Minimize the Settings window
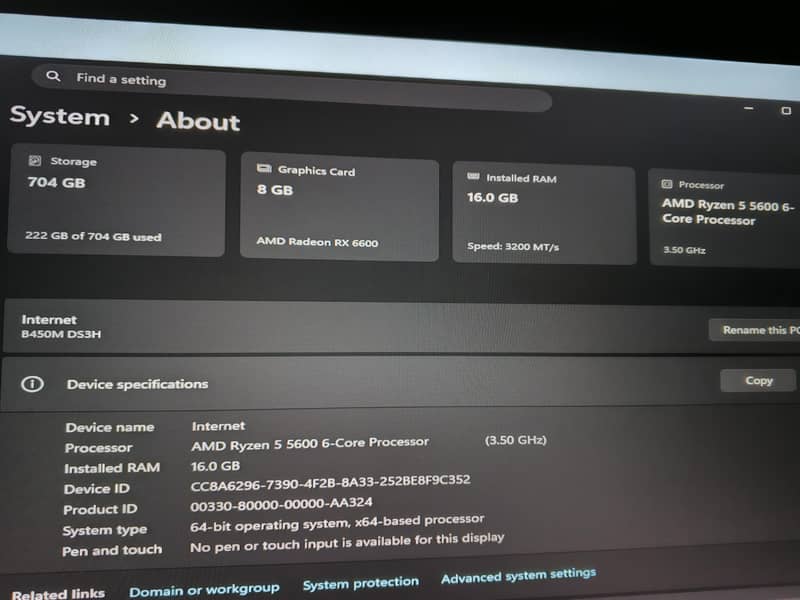The image size is (800, 600). (x=748, y=108)
